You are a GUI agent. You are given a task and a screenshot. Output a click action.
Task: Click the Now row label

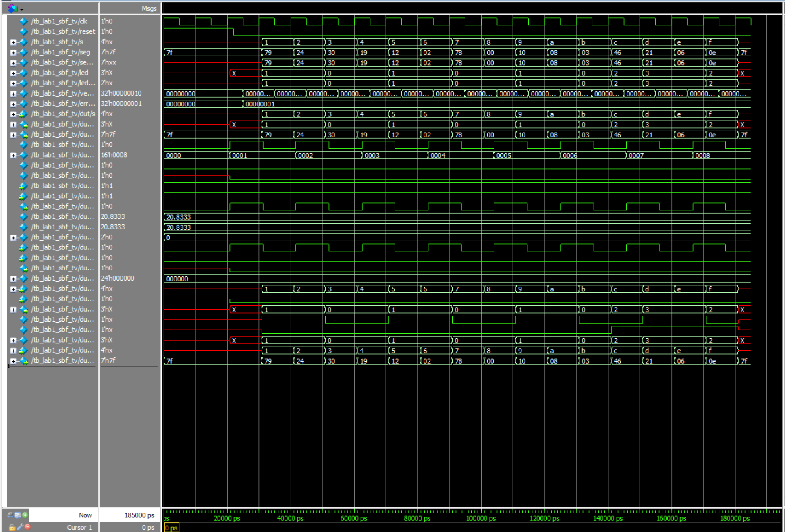pyautogui.click(x=85, y=515)
